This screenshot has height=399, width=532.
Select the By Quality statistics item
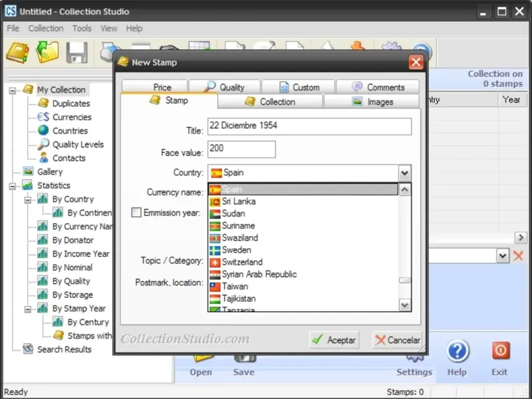tap(71, 281)
